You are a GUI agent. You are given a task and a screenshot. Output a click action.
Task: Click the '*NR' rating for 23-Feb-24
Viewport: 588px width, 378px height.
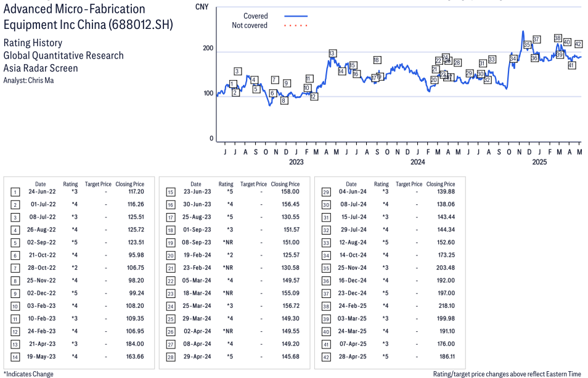(x=228, y=268)
